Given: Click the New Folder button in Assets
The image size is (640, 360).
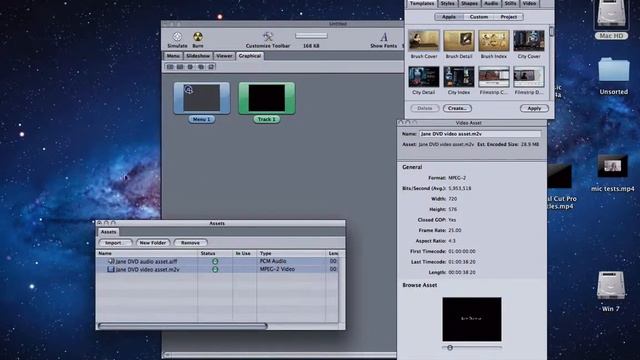Looking at the screenshot, I should pos(153,242).
